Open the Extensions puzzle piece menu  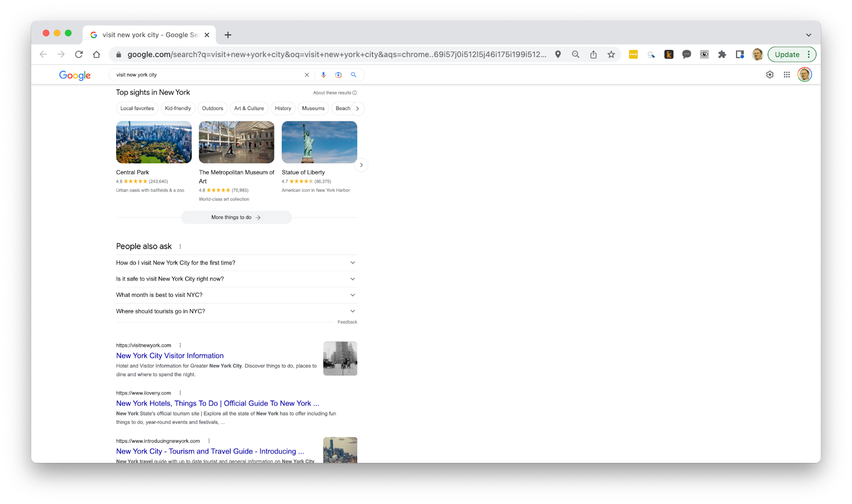(722, 54)
